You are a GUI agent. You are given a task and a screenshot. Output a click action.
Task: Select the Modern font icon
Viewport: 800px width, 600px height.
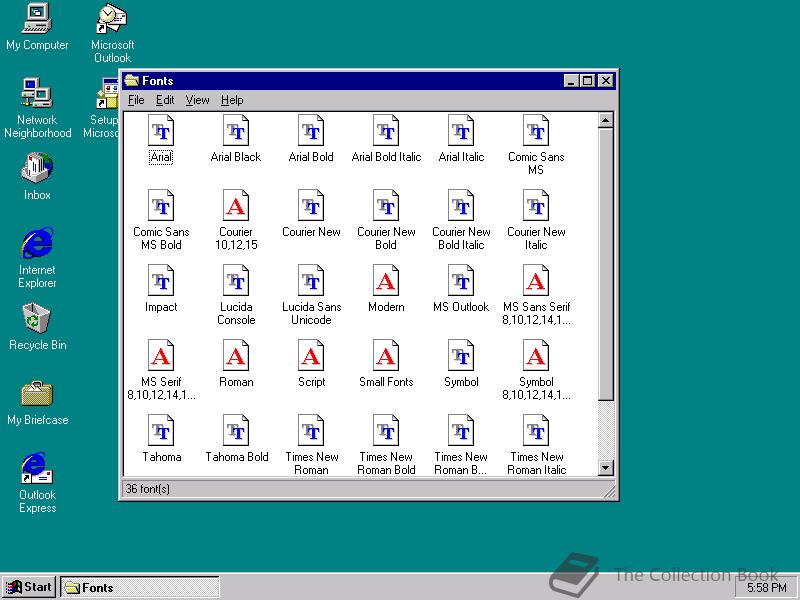coord(386,281)
